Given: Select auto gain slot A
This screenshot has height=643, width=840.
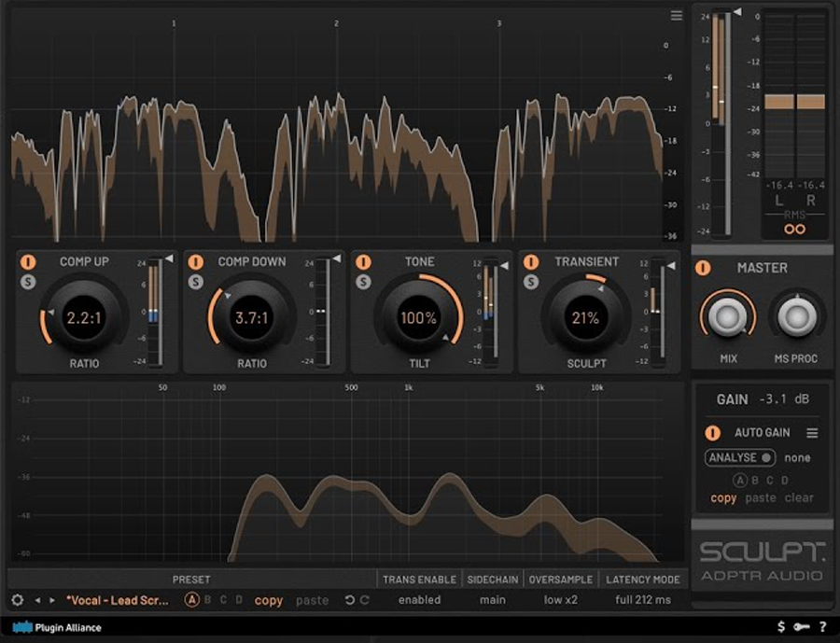Looking at the screenshot, I should click(739, 480).
